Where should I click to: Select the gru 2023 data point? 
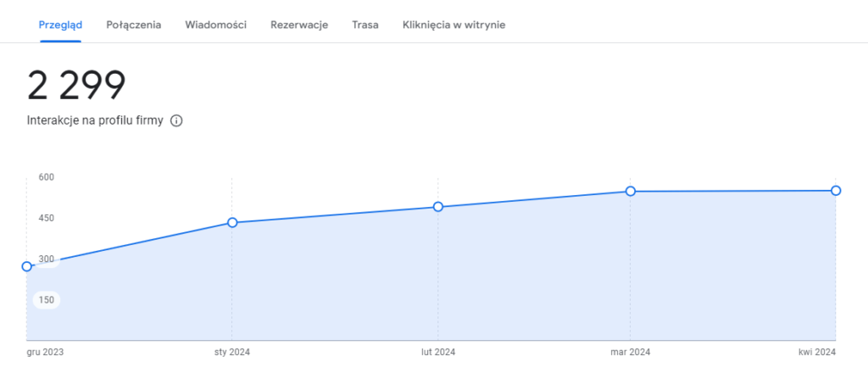tap(26, 266)
